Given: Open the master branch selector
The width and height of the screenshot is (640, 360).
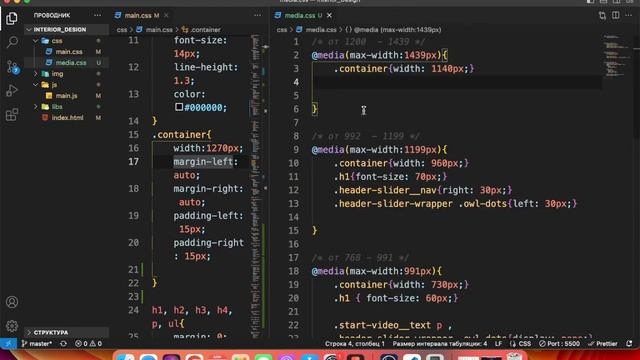Looking at the screenshot, I should (x=37, y=344).
